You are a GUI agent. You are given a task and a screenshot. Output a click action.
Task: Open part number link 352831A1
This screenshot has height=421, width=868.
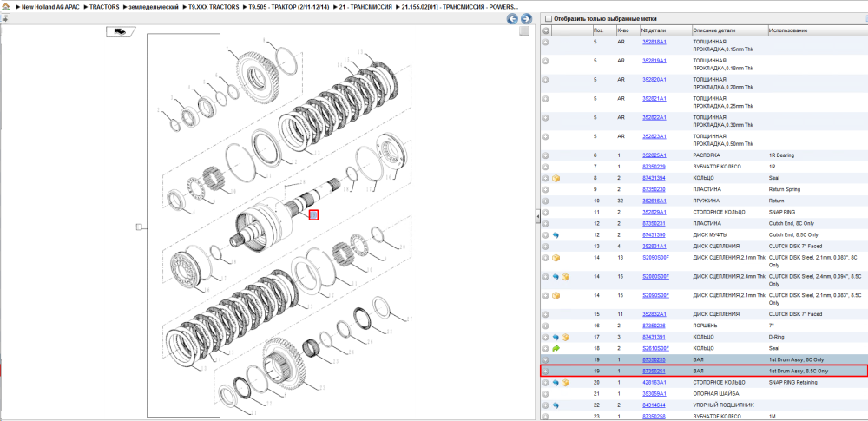[x=654, y=246]
